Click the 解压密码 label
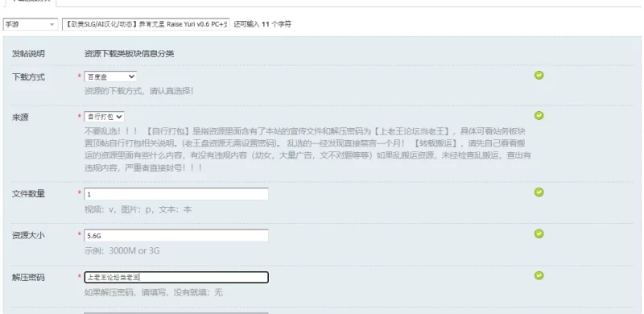 (28, 278)
